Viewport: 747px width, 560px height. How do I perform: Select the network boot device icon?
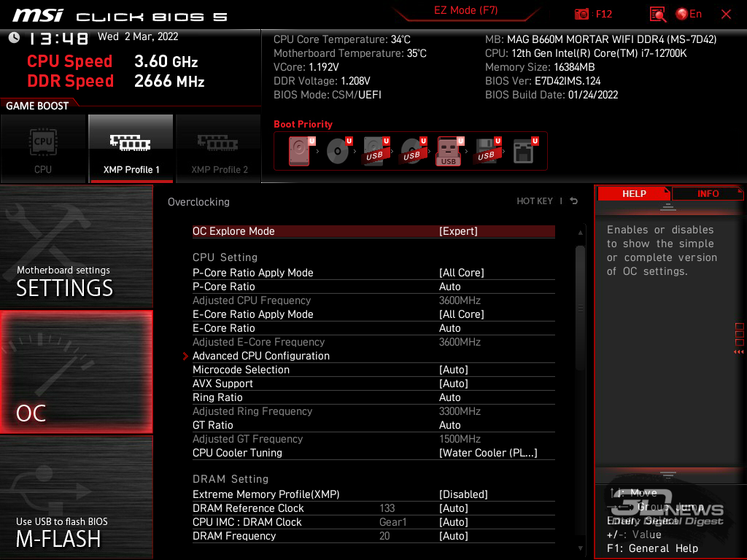pos(524,151)
